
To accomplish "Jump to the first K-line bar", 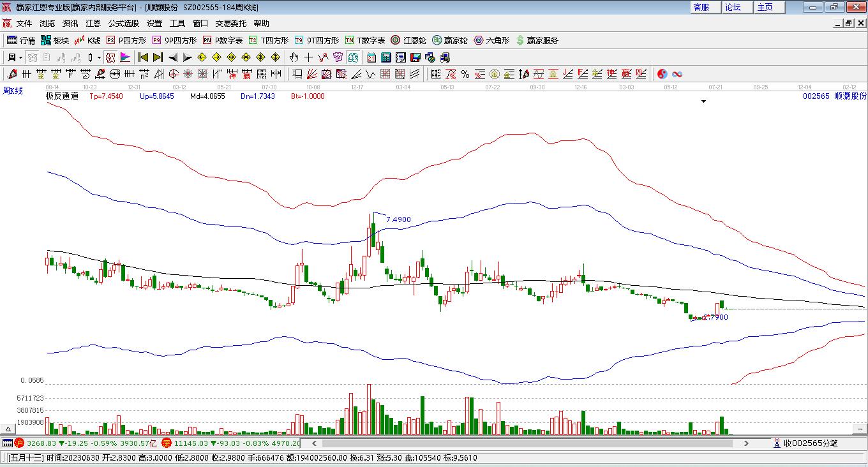I will pyautogui.click(x=143, y=57).
